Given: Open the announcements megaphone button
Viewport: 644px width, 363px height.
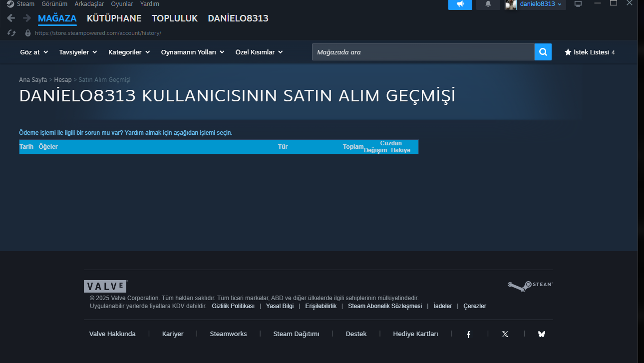Looking at the screenshot, I should (460, 4).
